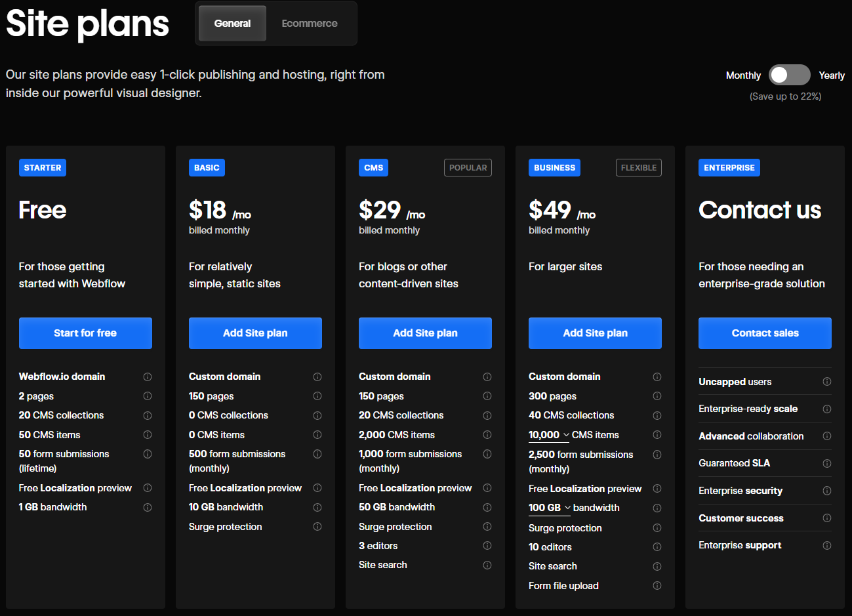852x616 pixels.
Task: Show info for Advanced collaboration
Action: pyautogui.click(x=827, y=436)
